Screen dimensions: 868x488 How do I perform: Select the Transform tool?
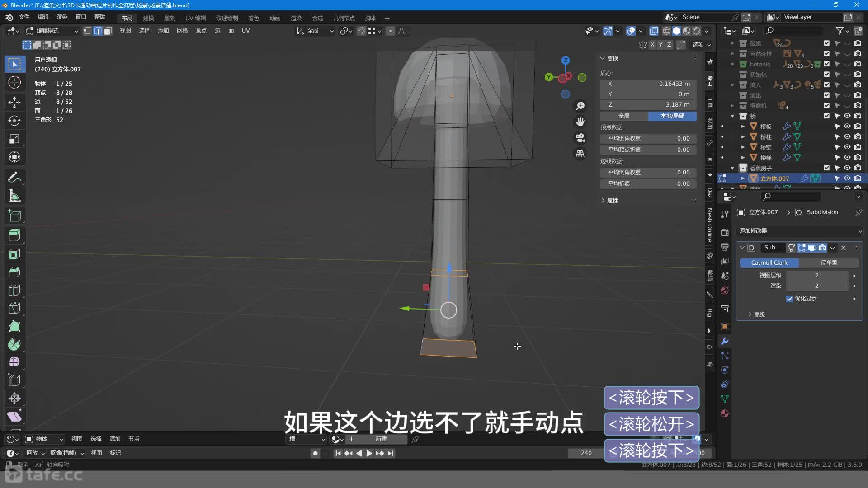14,157
